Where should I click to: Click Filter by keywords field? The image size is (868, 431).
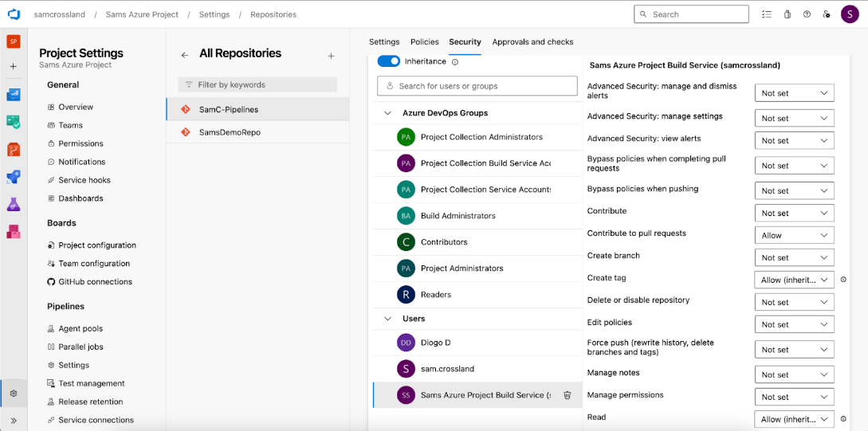[257, 84]
